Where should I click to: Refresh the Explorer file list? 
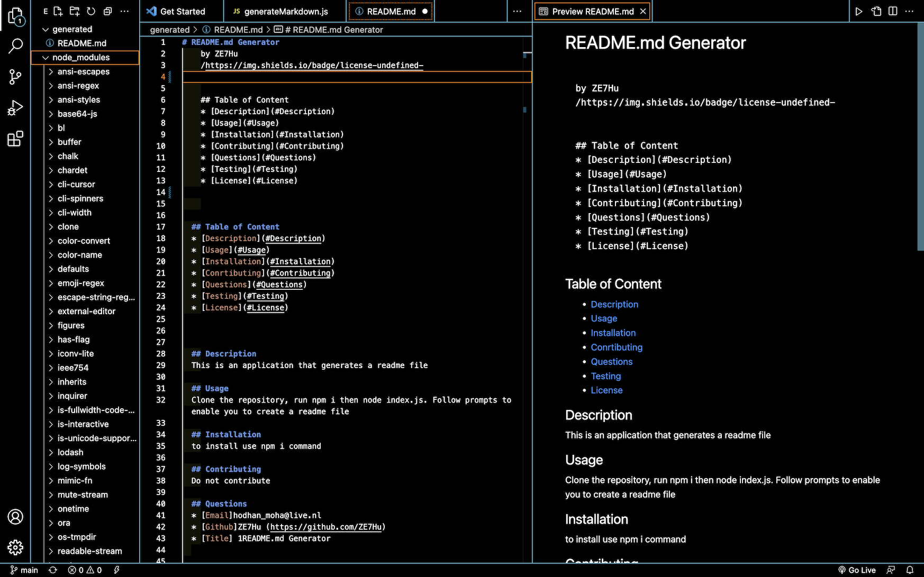point(90,11)
